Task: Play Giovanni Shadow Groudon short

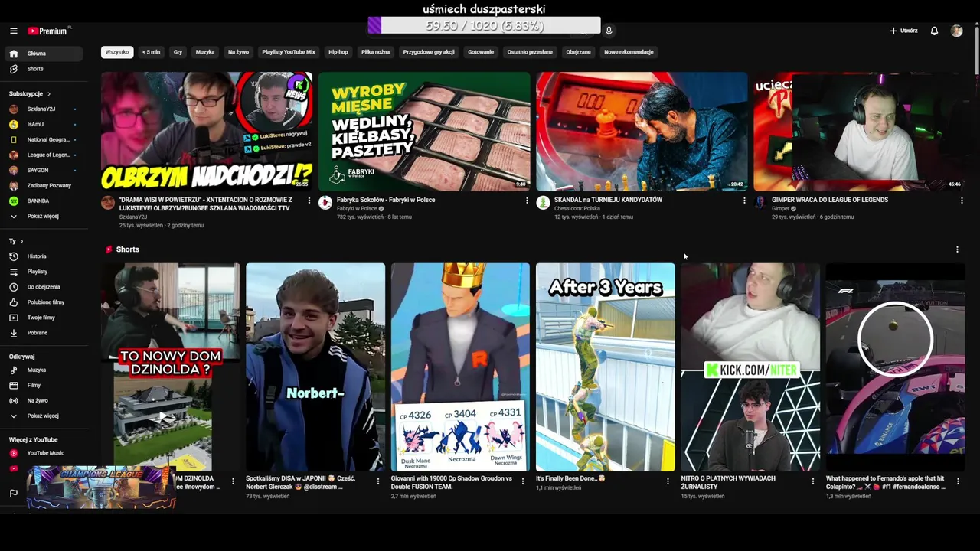Action: click(x=460, y=367)
